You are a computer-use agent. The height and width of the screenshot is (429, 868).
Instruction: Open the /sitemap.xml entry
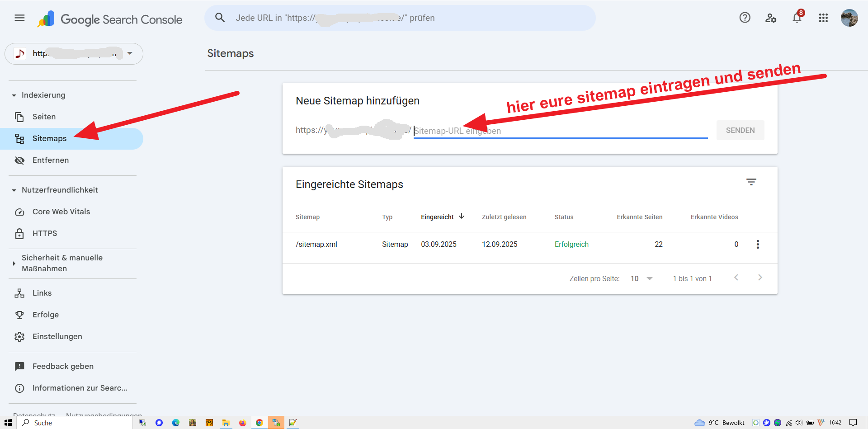[316, 245]
